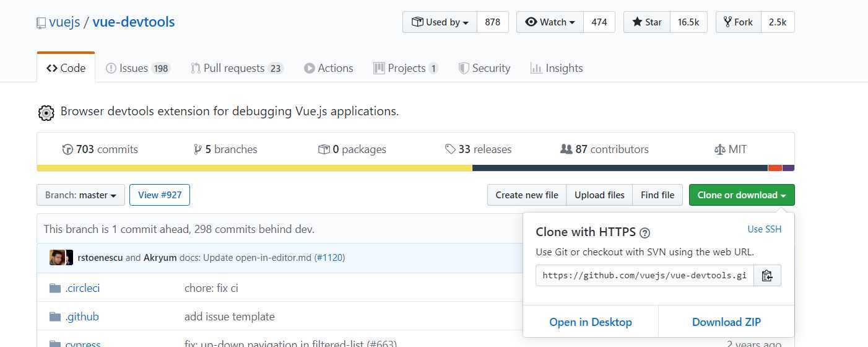Image resolution: width=868 pixels, height=347 pixels.
Task: Open the .circleci folder icon
Action: click(55, 288)
